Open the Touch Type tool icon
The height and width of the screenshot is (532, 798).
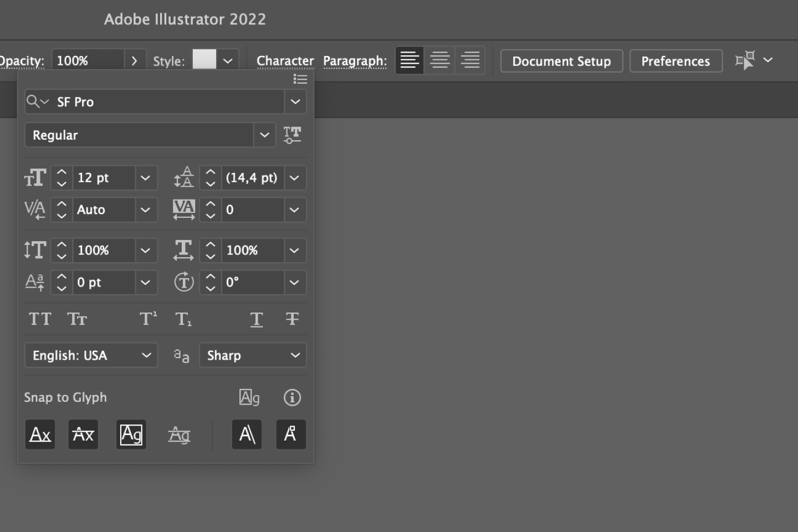tap(292, 135)
